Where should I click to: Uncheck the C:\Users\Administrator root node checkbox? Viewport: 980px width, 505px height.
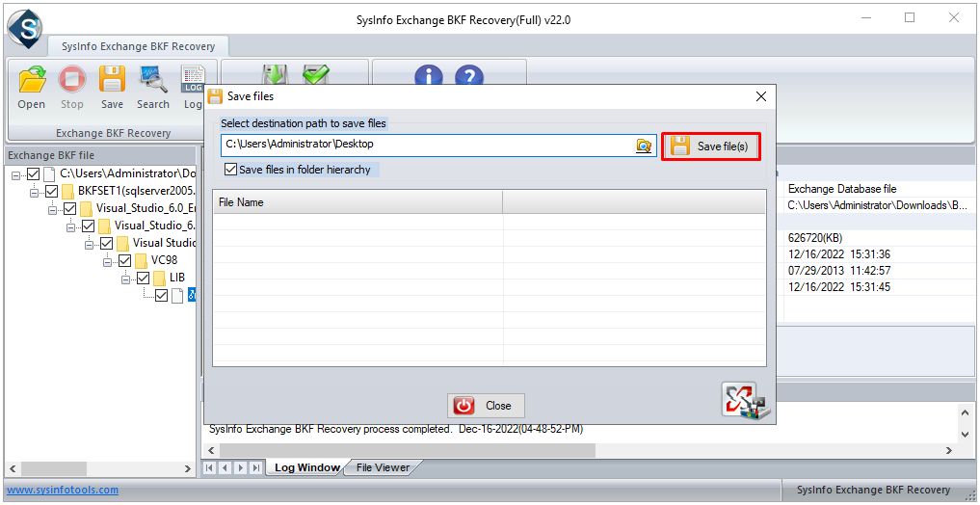tap(33, 173)
